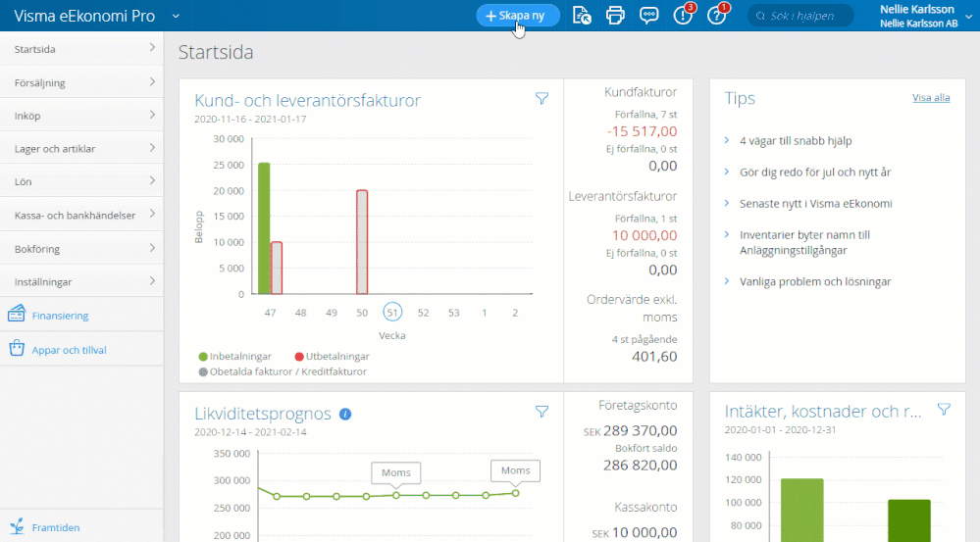Screen dimensions: 980x542
Task: Select Finansiering in the sidebar
Action: pos(60,316)
